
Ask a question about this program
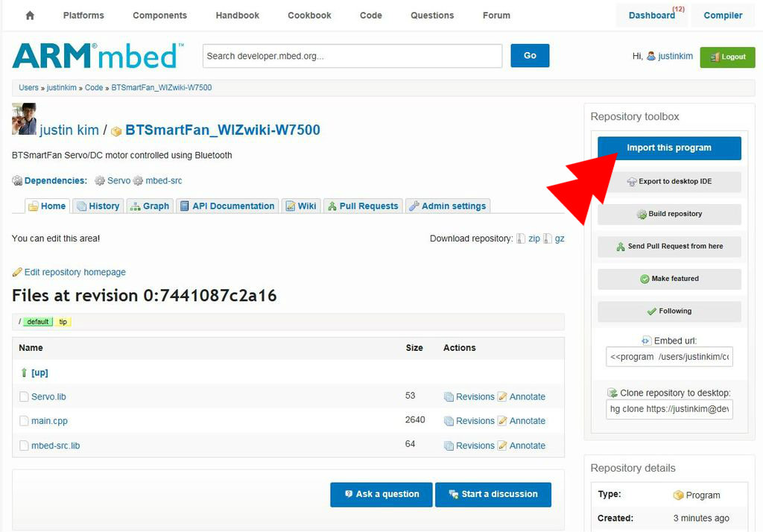click(381, 495)
